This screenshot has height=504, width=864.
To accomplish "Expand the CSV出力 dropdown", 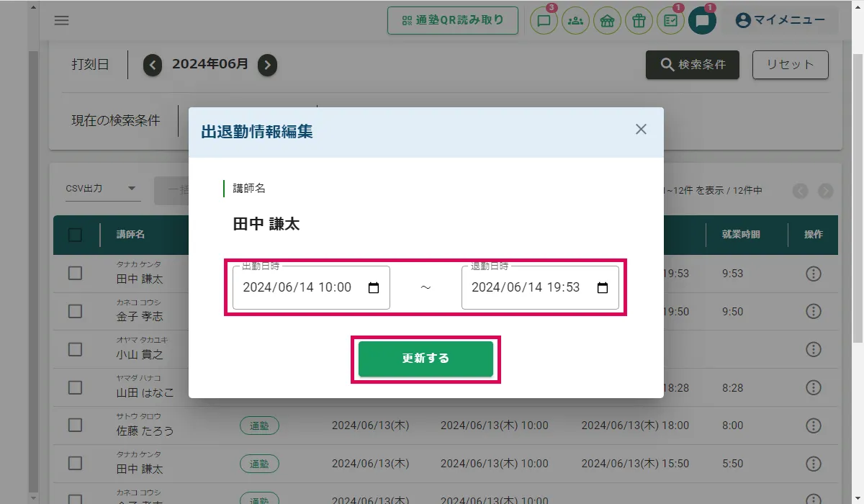I will [102, 189].
